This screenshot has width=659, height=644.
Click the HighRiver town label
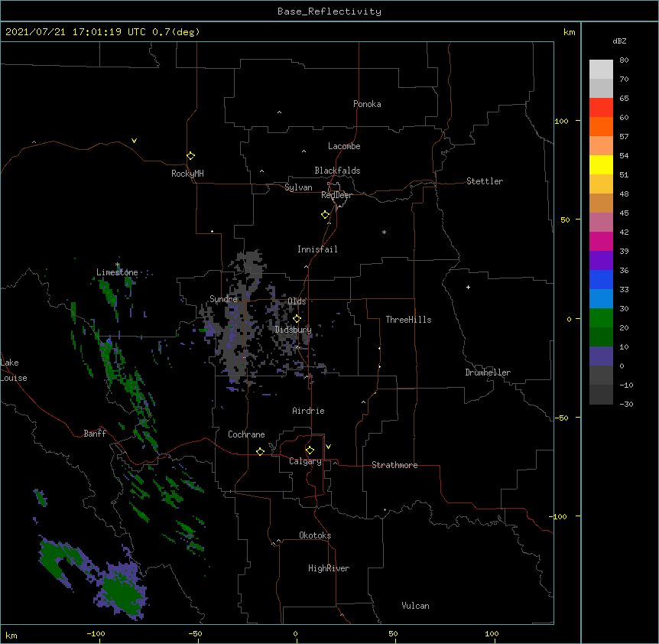click(329, 568)
